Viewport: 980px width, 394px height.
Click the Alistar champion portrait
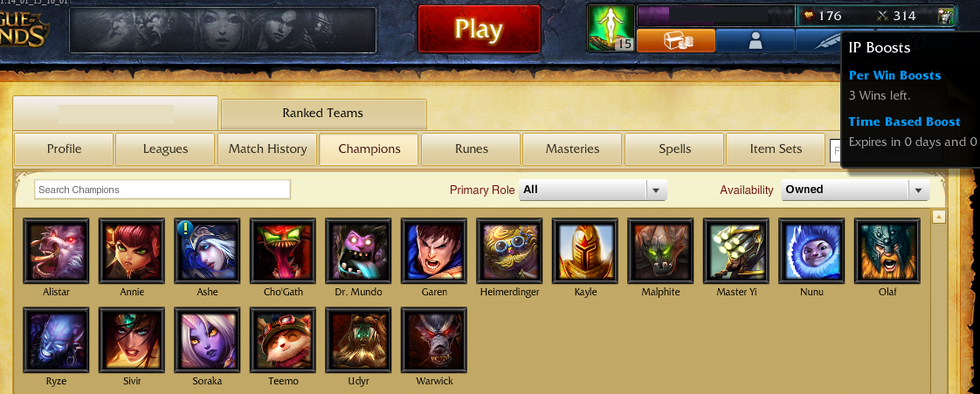56,251
